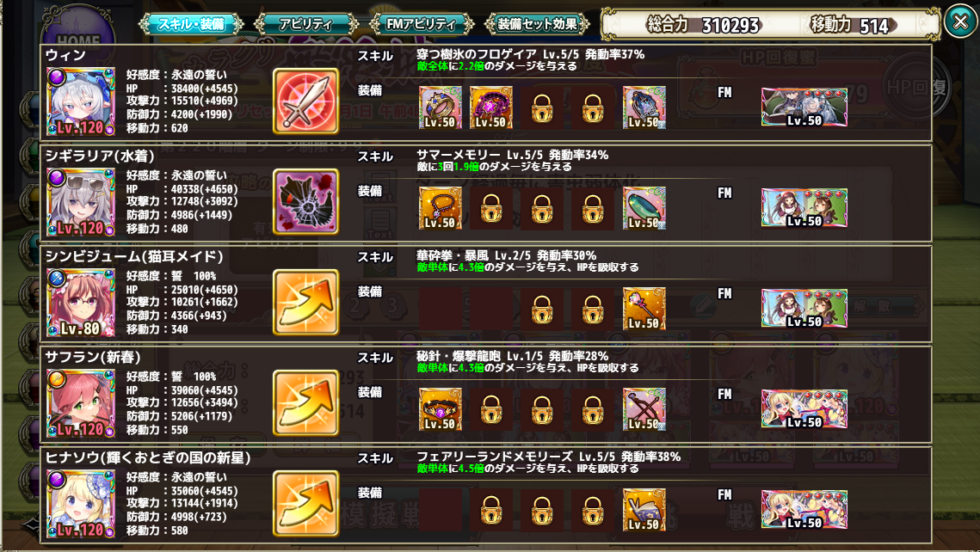Select サフラン(新春)'s bow equipment icon

pos(644,409)
